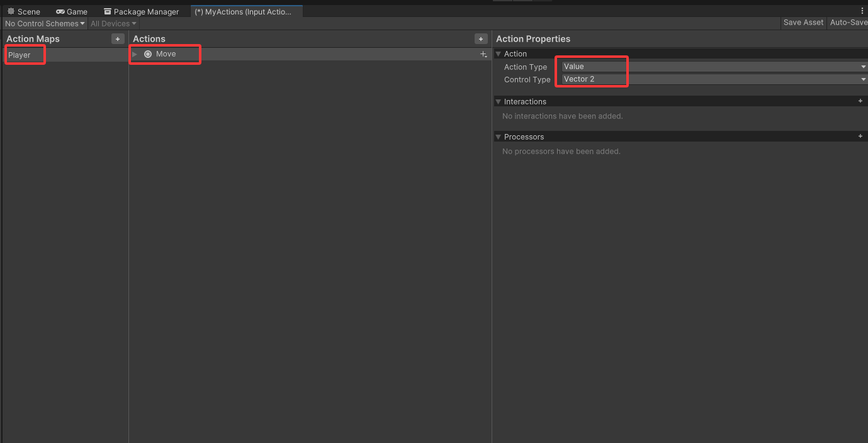868x443 pixels.
Task: Click the Save Asset button
Action: [803, 23]
